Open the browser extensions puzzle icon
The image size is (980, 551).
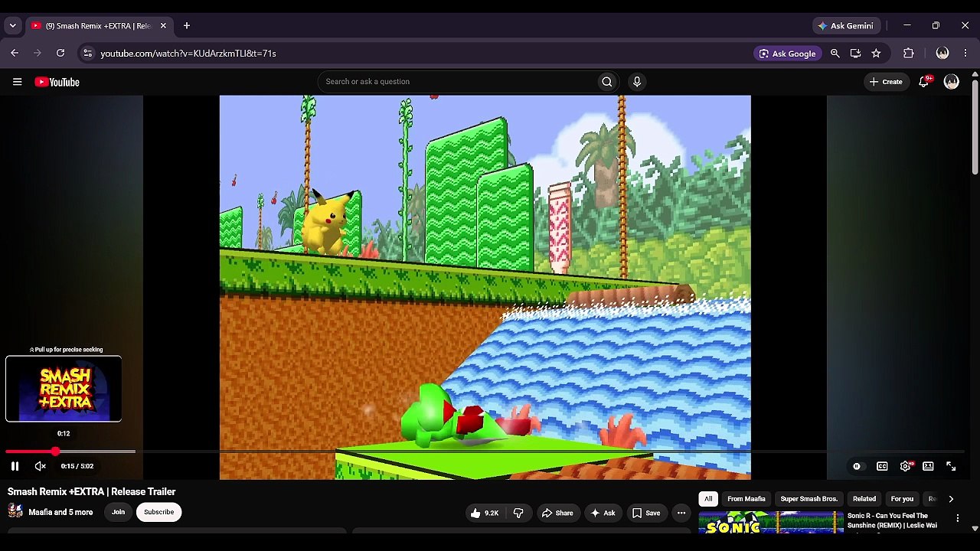(909, 54)
